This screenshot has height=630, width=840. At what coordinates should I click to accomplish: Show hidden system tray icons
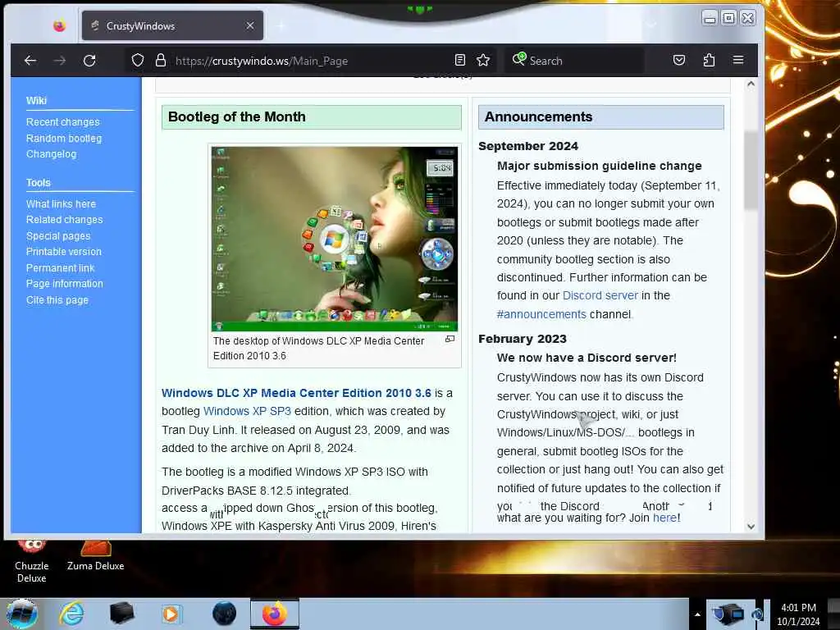pos(697,614)
